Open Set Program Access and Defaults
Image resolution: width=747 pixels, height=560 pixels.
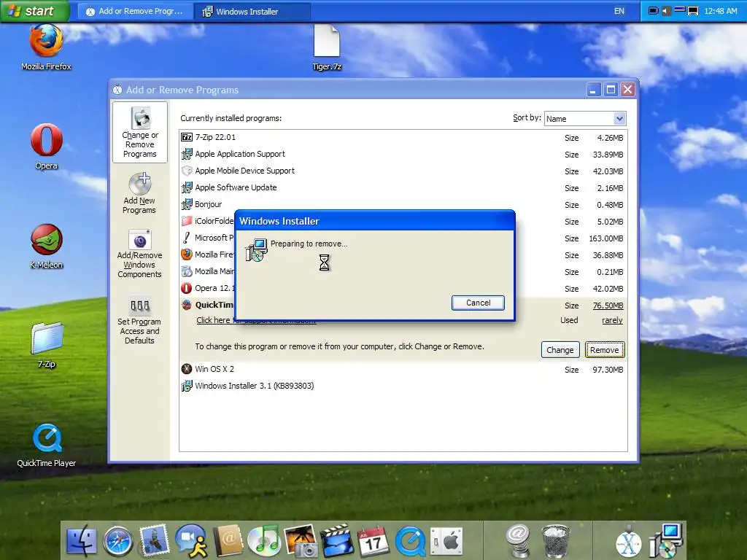coord(139,321)
